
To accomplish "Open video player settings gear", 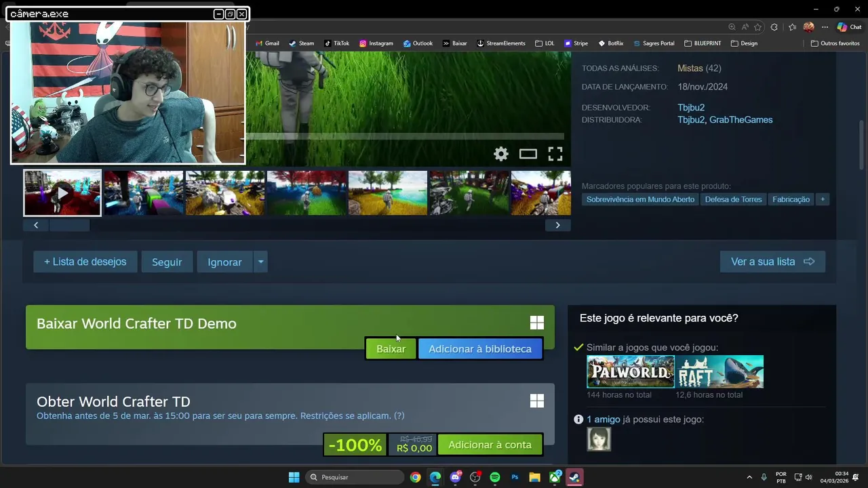I will coord(500,154).
